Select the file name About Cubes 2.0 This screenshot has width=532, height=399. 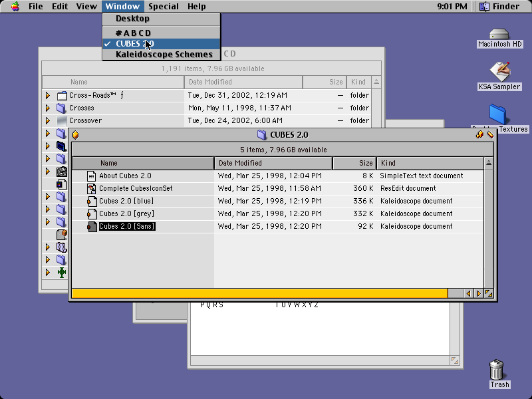point(125,176)
